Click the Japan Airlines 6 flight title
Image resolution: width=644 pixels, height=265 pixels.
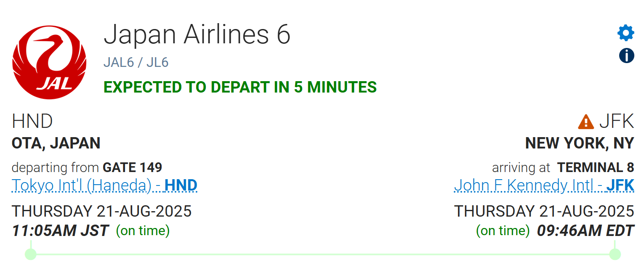(x=197, y=34)
